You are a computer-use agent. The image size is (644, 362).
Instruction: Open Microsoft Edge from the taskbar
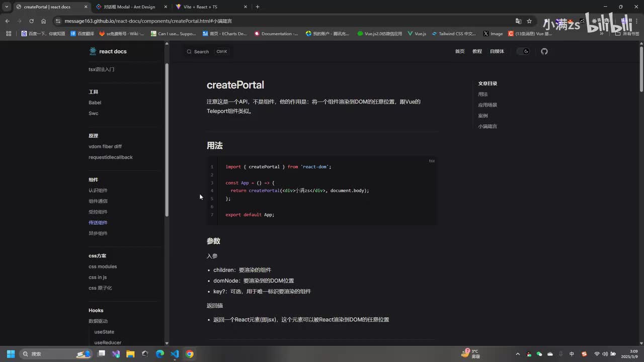pos(160,354)
